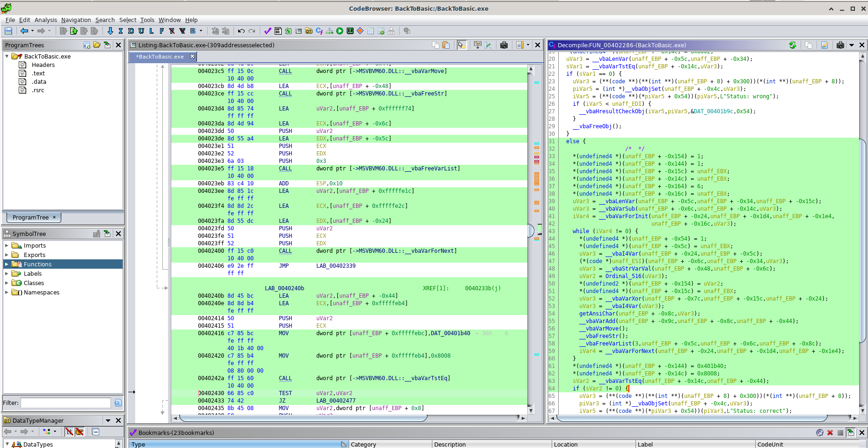Click Listing vertical scrollbar down arrow
Screen dimensions: 868x448
[531, 410]
